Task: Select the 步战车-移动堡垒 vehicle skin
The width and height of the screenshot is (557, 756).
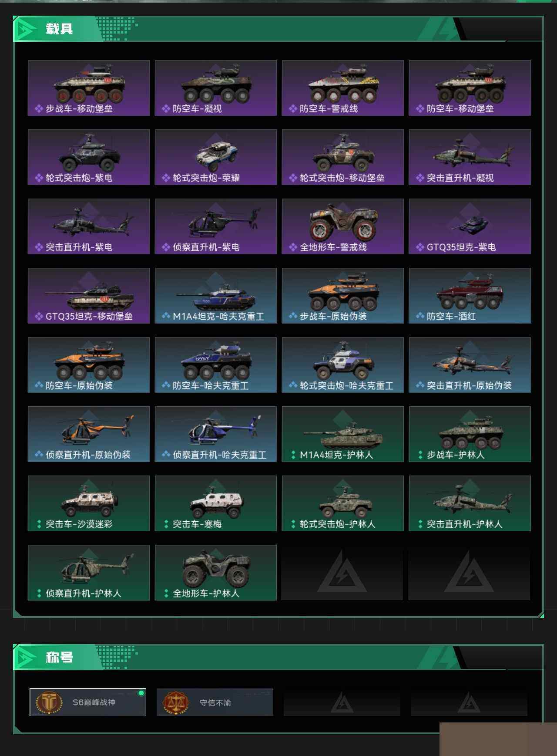Action: point(89,88)
